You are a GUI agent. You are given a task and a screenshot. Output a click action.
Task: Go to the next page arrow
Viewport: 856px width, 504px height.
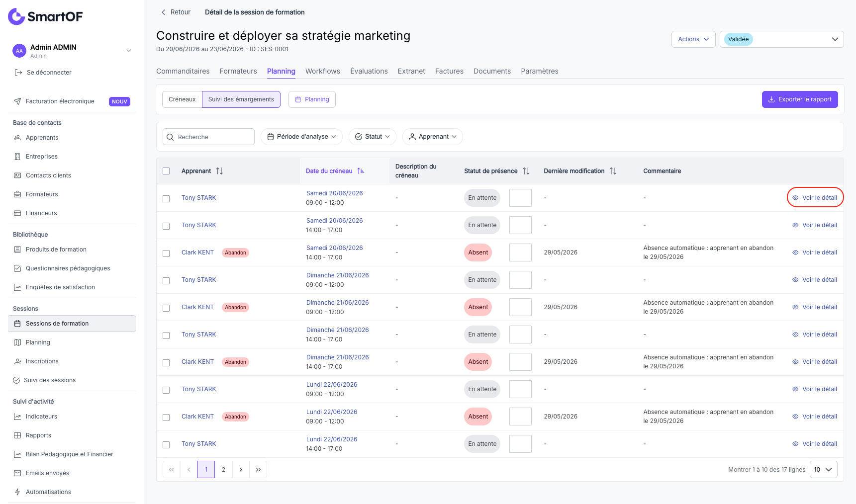point(241,470)
